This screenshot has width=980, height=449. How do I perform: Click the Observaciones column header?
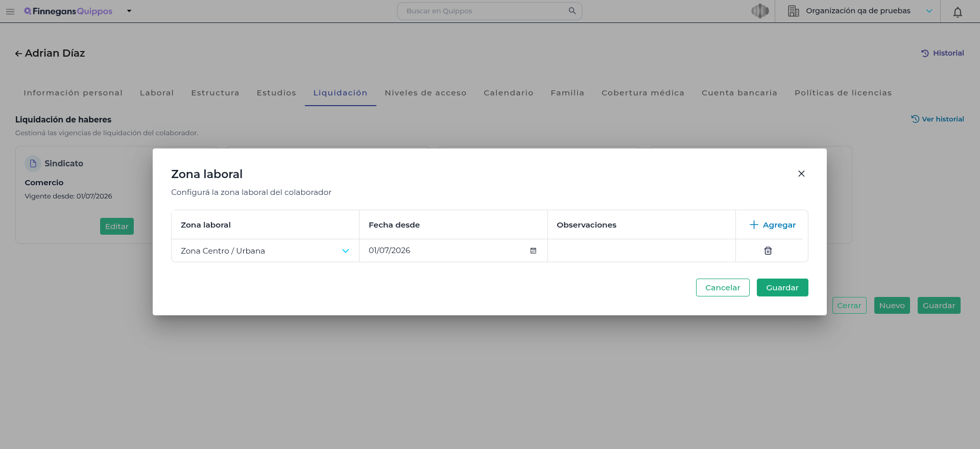587,225
